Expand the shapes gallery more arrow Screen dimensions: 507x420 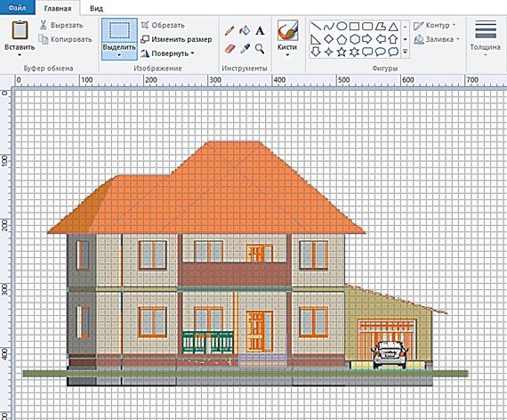405,52
